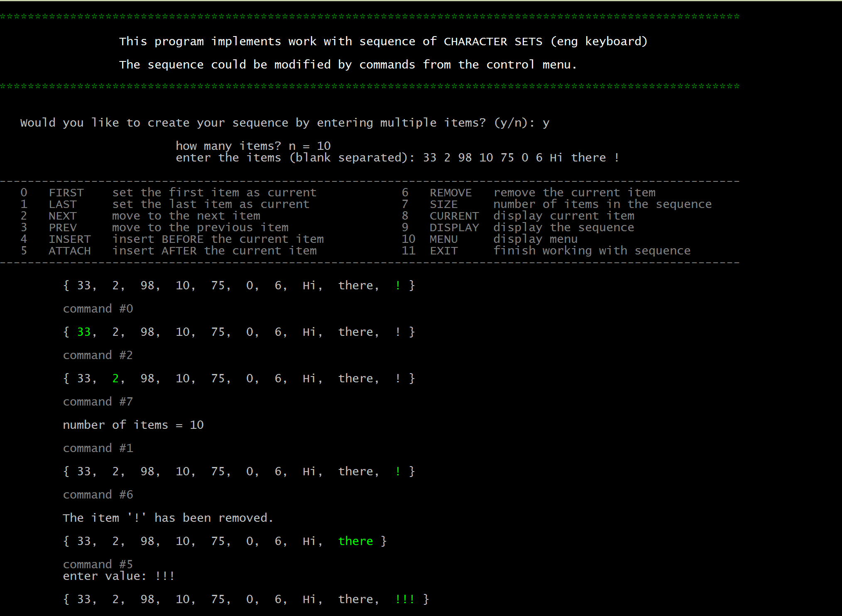Click the LAST command label

pos(63,205)
